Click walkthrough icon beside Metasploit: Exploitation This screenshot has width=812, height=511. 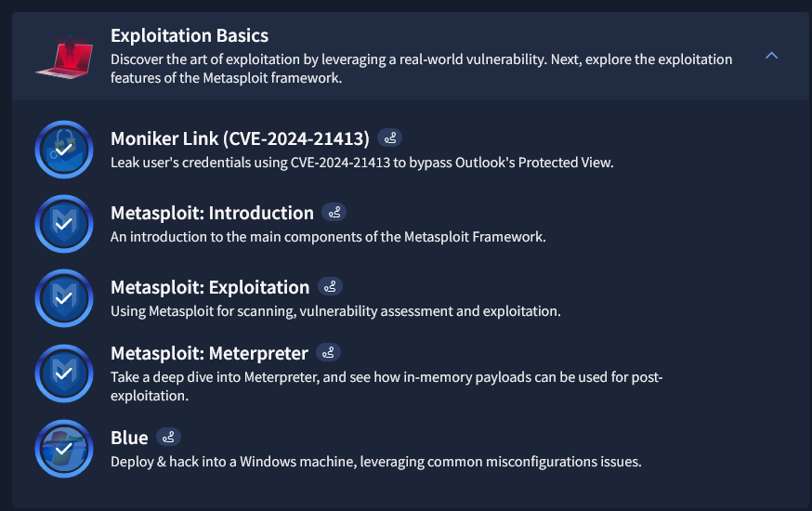coord(330,286)
